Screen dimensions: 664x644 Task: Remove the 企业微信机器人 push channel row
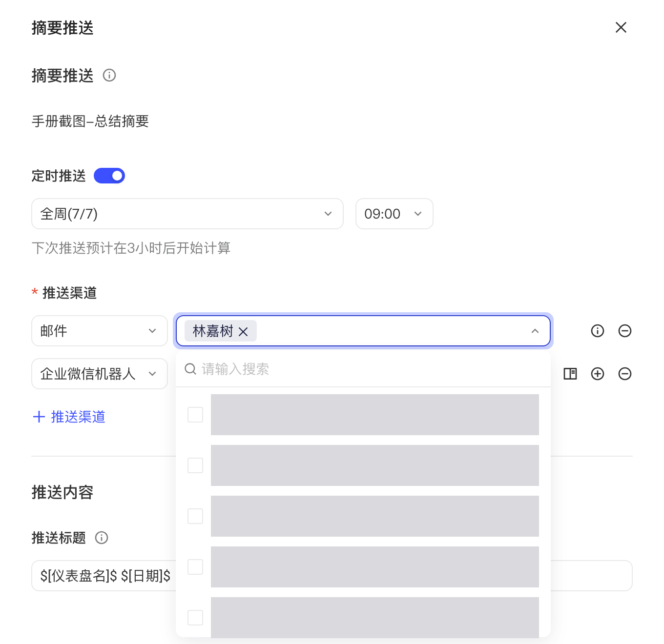tap(625, 374)
